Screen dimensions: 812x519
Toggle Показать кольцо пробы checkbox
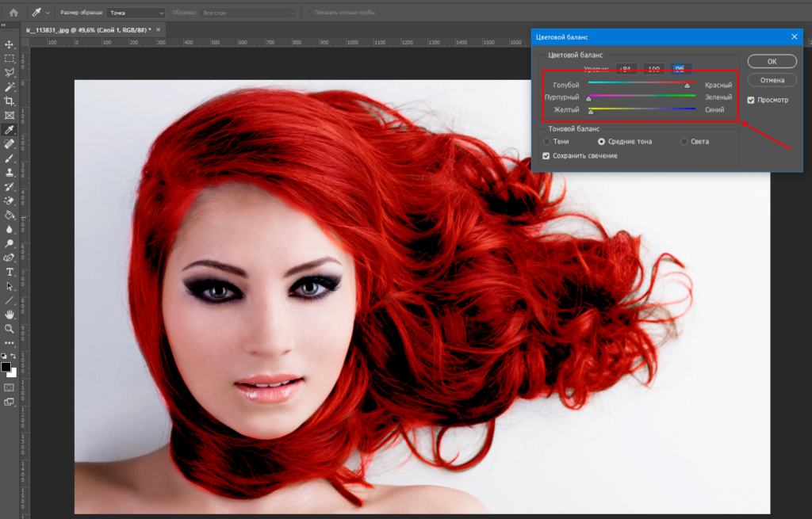click(x=309, y=13)
